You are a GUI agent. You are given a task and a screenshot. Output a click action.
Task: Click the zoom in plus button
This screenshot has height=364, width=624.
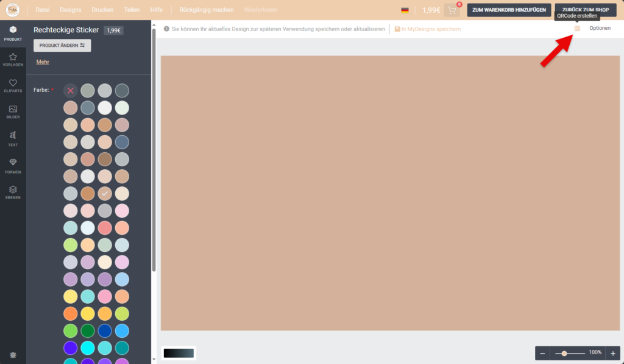tap(612, 353)
